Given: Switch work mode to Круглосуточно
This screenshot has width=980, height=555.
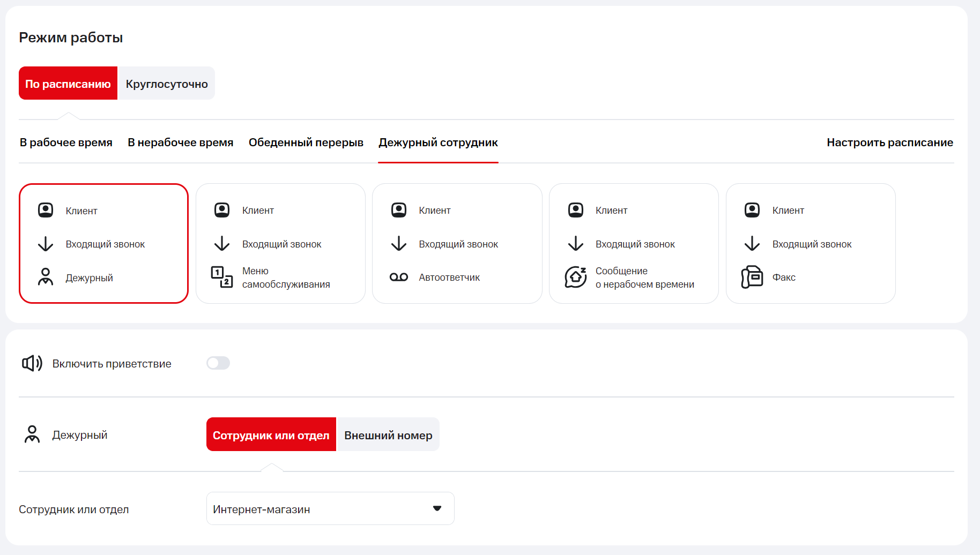Looking at the screenshot, I should [166, 84].
